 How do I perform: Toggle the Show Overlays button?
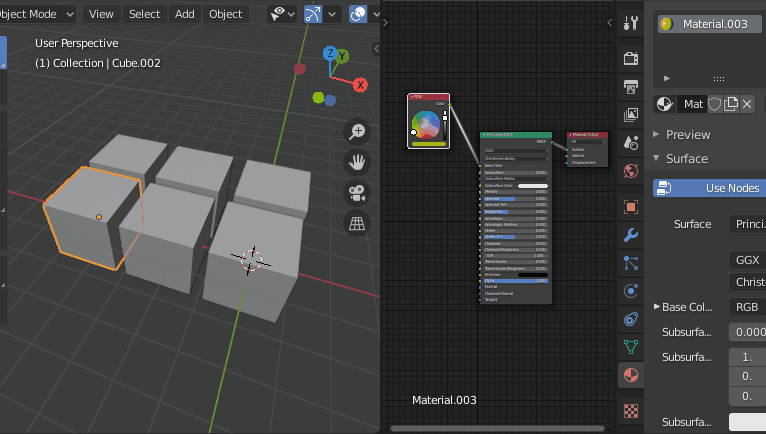[358, 14]
